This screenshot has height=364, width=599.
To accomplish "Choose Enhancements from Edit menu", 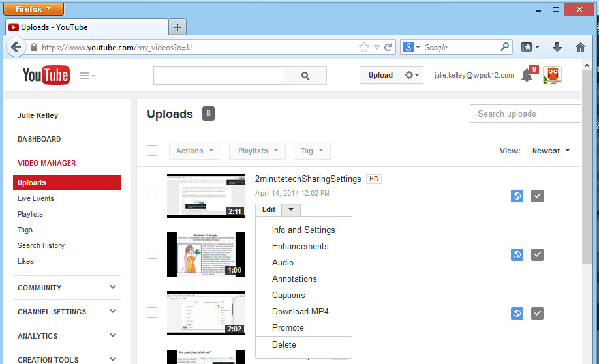I will point(303,247).
